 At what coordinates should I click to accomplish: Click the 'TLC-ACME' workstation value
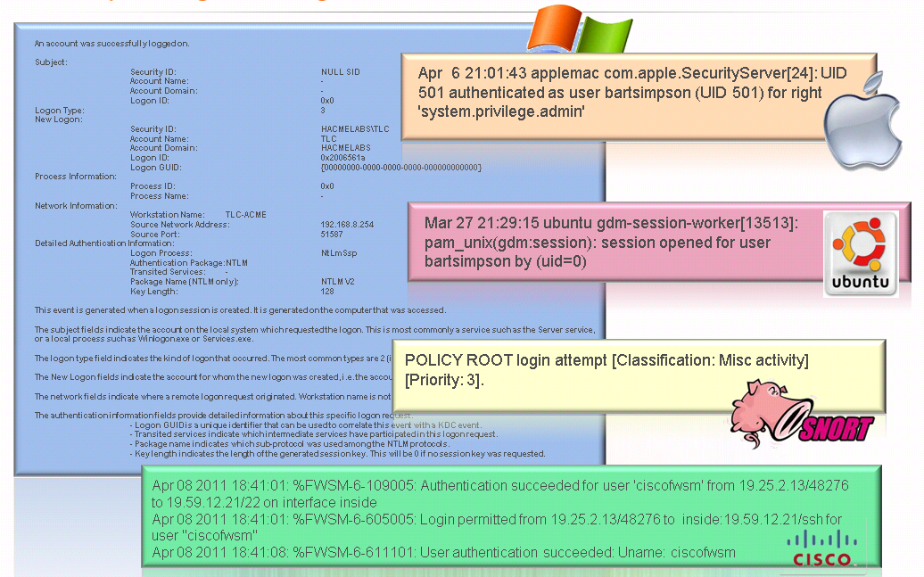(x=246, y=215)
